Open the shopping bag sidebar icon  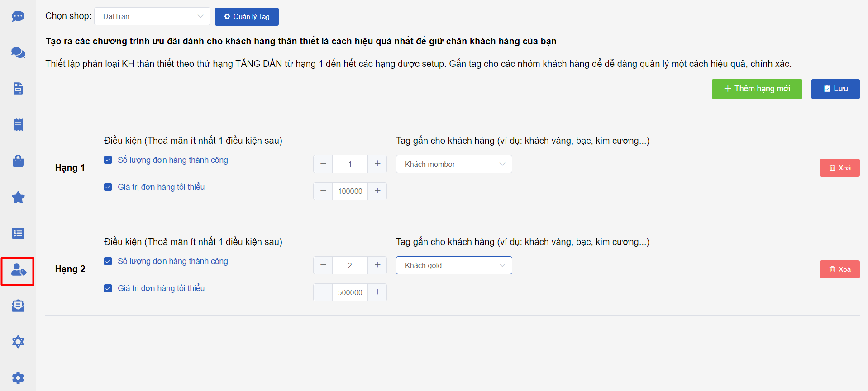(18, 161)
